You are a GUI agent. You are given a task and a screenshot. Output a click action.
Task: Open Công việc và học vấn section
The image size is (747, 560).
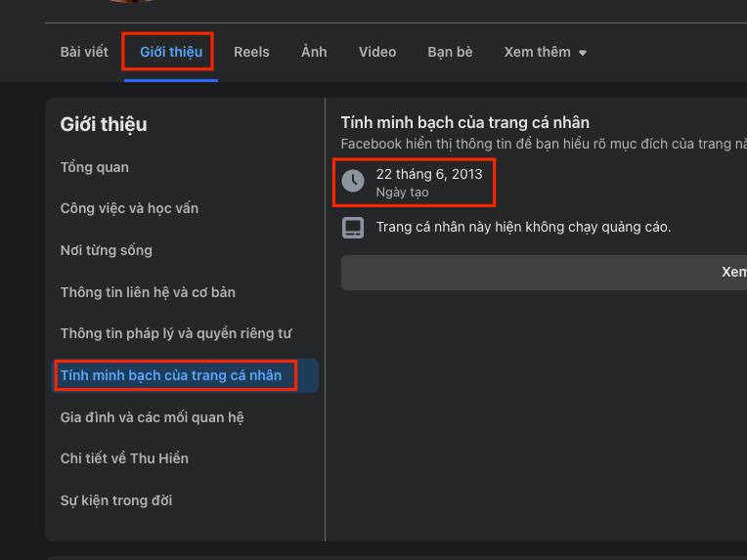pos(129,208)
